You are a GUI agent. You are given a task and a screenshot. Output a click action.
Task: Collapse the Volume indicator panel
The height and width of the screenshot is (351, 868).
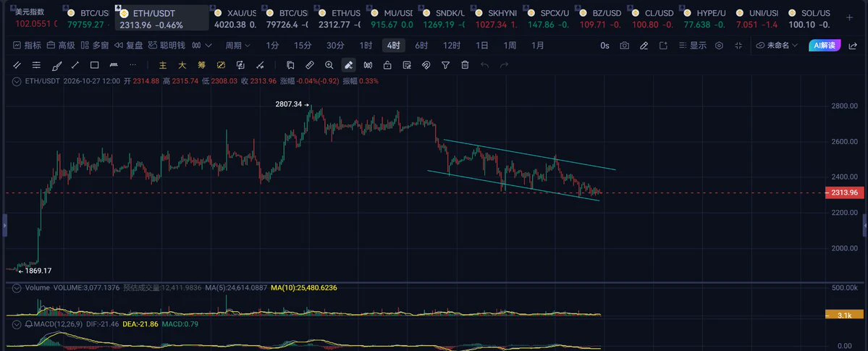point(17,289)
